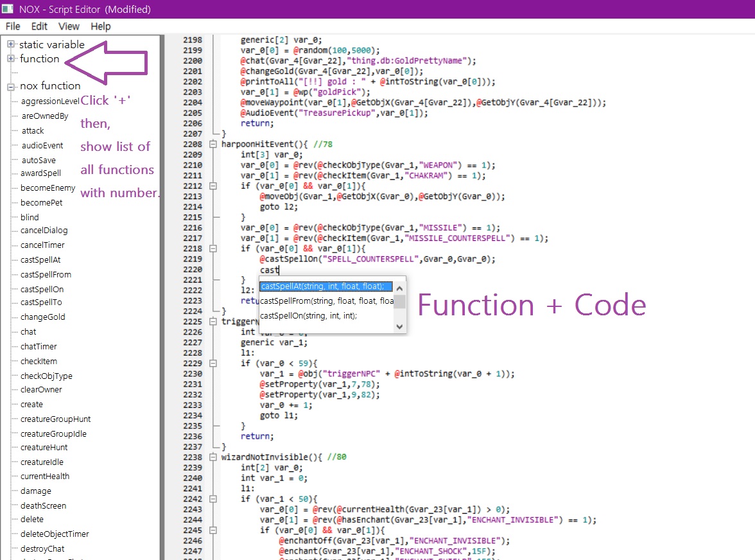Select delete in function list
Viewport: 755px width, 560px height.
coord(32,519)
